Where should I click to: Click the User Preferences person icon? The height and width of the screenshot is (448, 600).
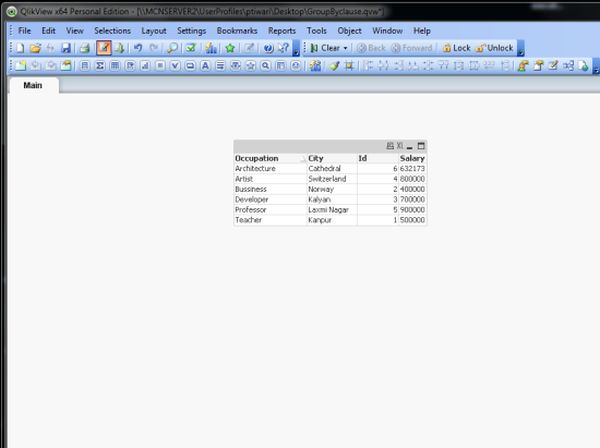click(523, 66)
